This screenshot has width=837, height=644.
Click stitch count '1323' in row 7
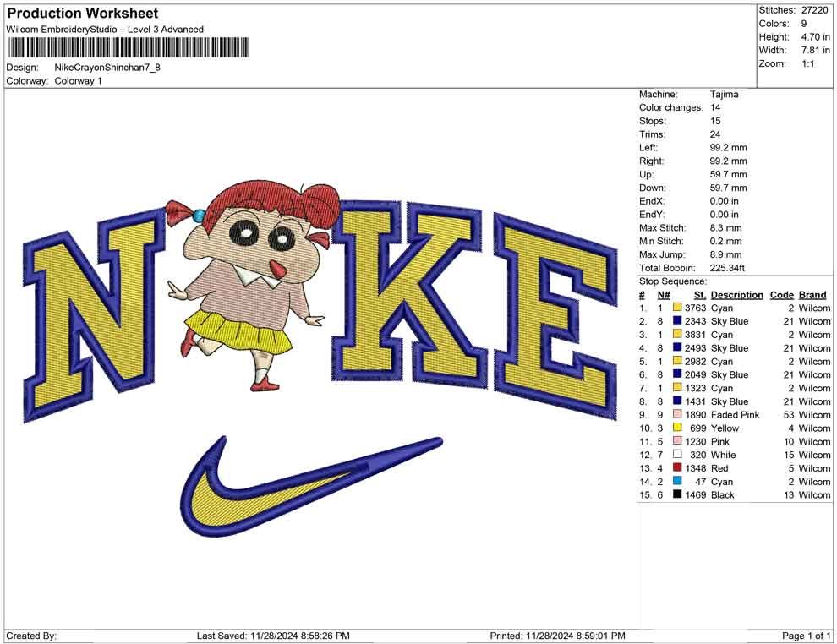point(696,388)
